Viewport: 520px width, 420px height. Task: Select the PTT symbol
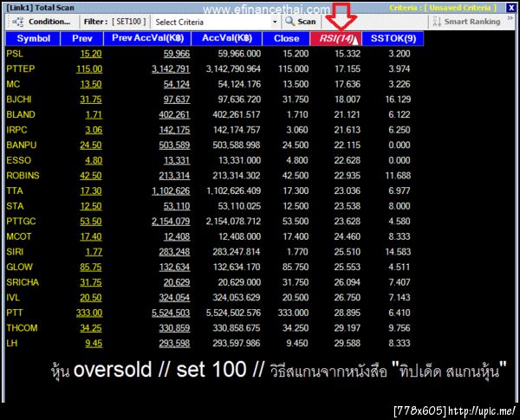click(15, 313)
